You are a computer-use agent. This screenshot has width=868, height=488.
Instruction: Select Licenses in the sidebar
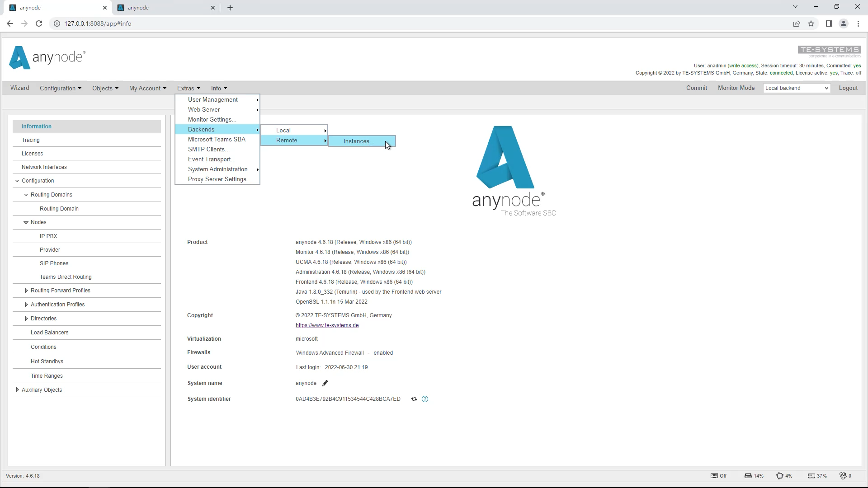click(x=87, y=154)
